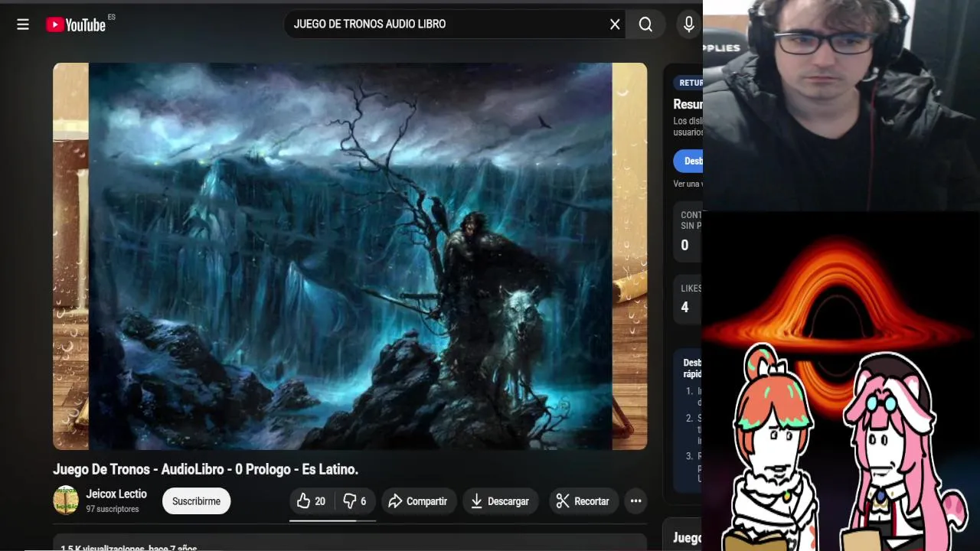Open the Recortar clip tool
Screen dimensions: 980x551
[x=583, y=501]
